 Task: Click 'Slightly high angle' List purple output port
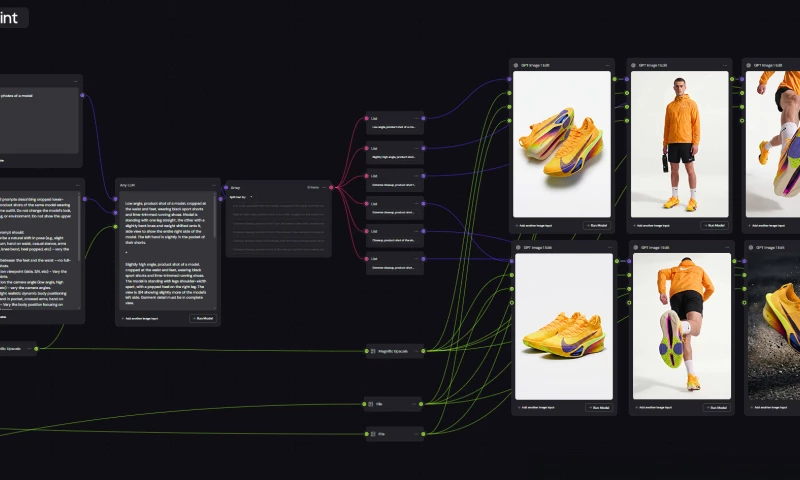click(x=423, y=148)
